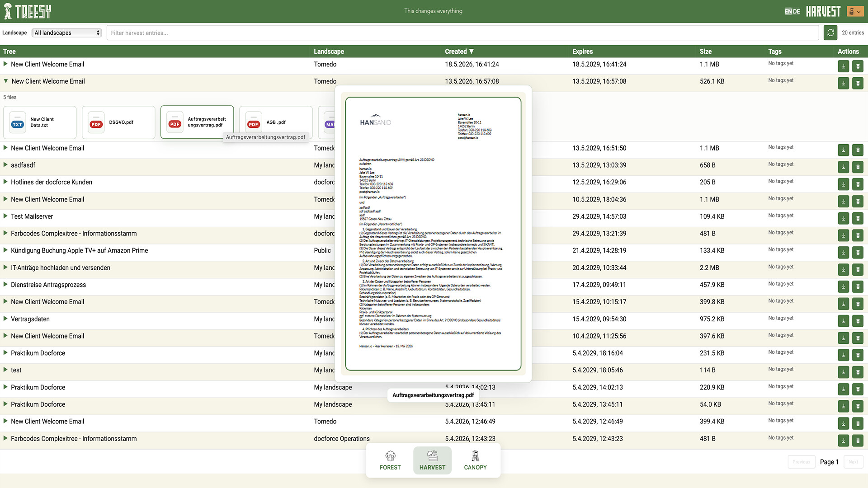Download the 54.0 KB Praktikum Docforce entry
Screen dimensions: 868x488
(x=843, y=407)
